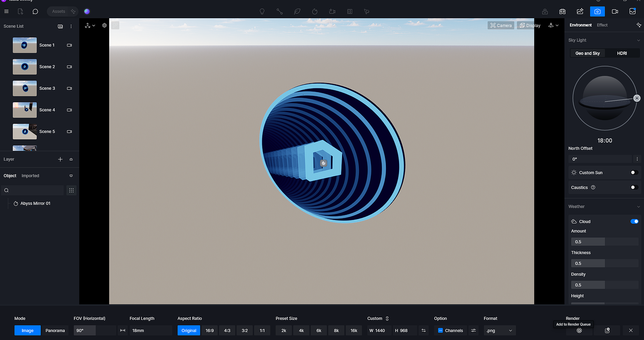Select the Scene 4 row

pos(39,110)
